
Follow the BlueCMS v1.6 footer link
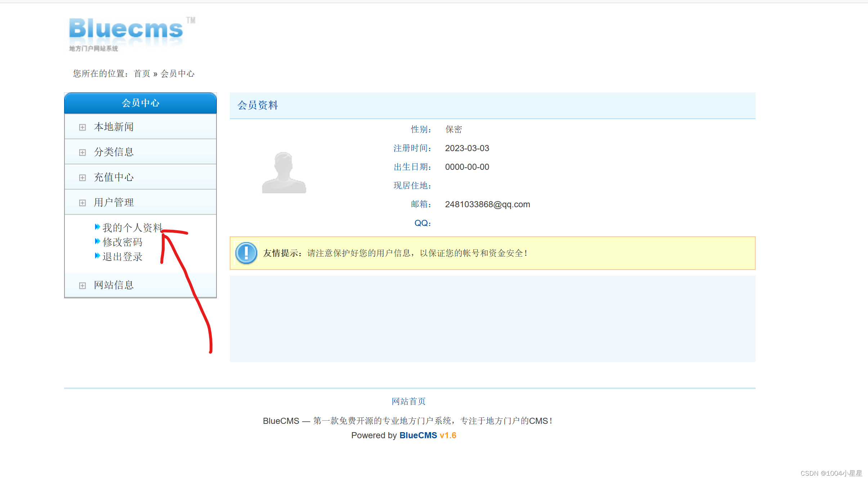tap(428, 435)
